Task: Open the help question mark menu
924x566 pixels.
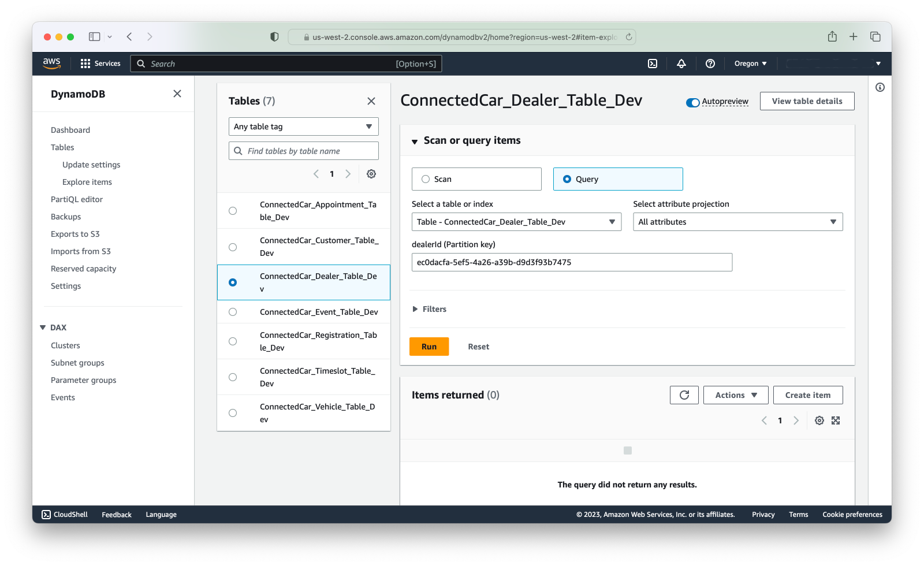Action: (710, 64)
